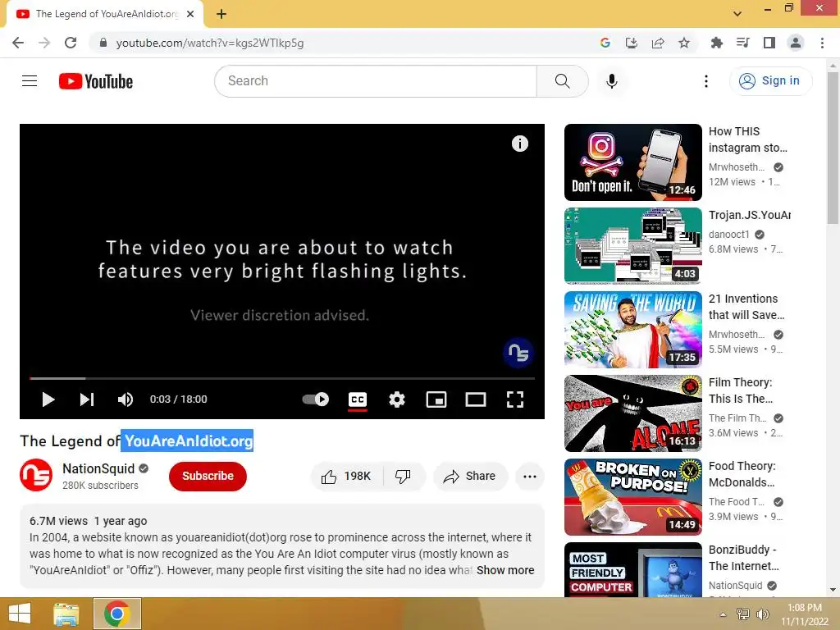840x630 pixels.
Task: Open Chrome profile avatar
Action: [x=796, y=43]
